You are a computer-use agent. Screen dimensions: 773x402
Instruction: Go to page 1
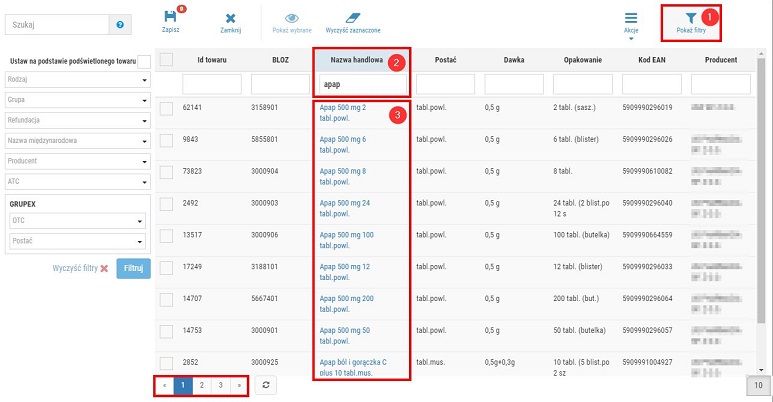pyautogui.click(x=183, y=385)
